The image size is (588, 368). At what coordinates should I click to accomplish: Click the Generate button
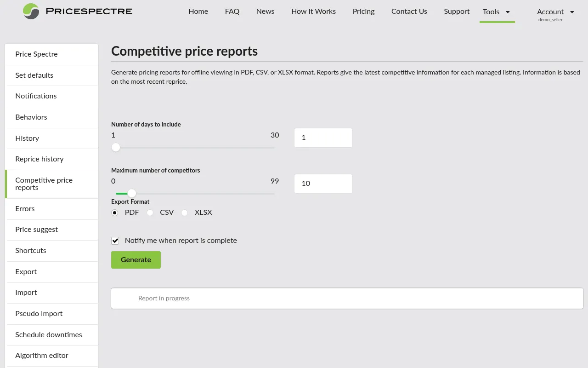[x=136, y=259]
